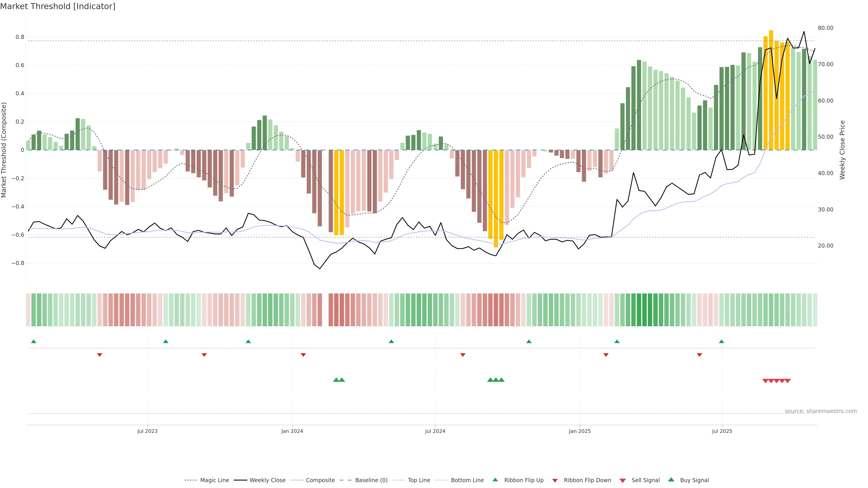
Task: Click the tallest yellow bar near top right
Action: (771, 90)
